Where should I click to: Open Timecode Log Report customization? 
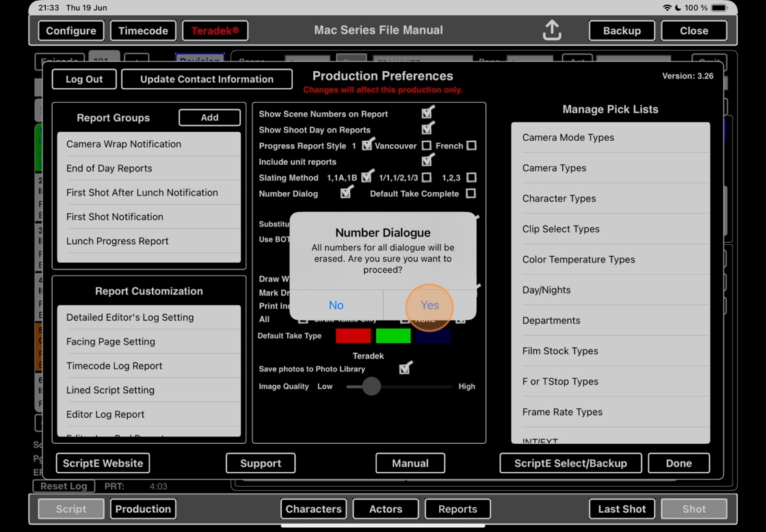coord(149,366)
